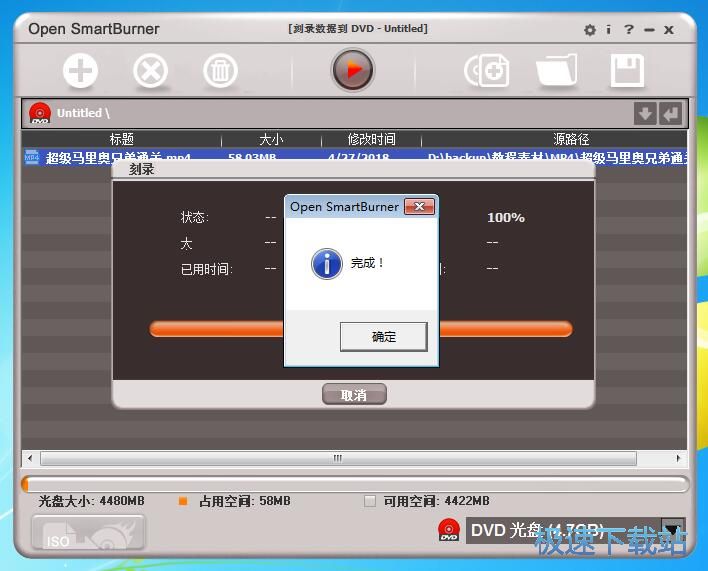Click the blue info icon in dialog
The height and width of the screenshot is (571, 708).
tap(327, 264)
